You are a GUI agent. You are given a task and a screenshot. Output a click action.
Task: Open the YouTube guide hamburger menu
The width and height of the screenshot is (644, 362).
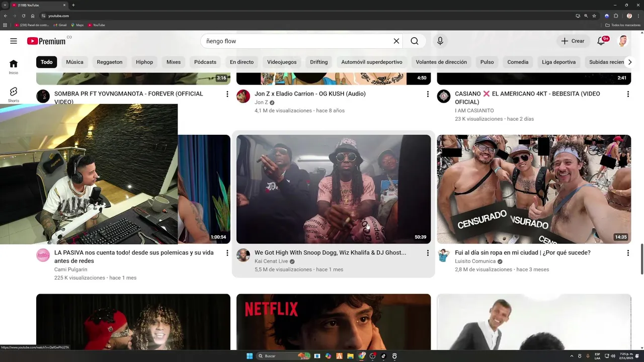[14, 41]
